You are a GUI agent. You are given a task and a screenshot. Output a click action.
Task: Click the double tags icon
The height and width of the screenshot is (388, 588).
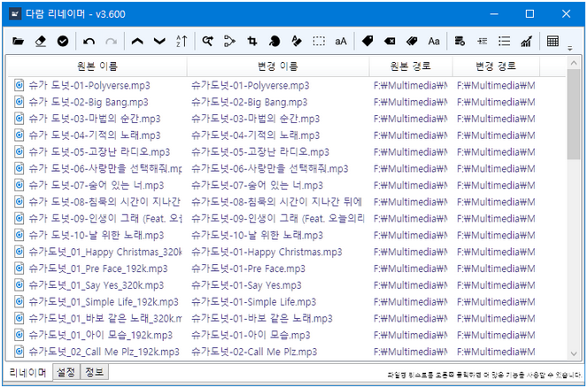[x=412, y=42]
